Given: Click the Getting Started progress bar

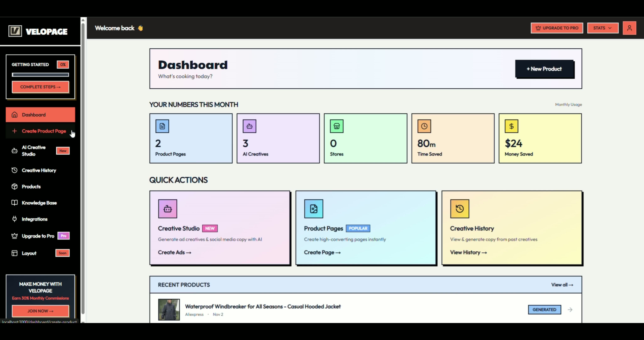Looking at the screenshot, I should [x=40, y=75].
